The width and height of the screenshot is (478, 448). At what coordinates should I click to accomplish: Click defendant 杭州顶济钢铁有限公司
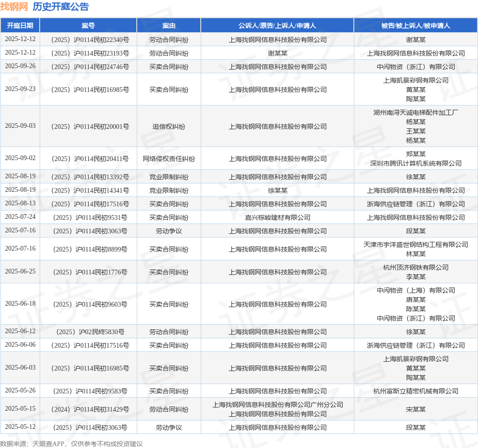point(416,267)
